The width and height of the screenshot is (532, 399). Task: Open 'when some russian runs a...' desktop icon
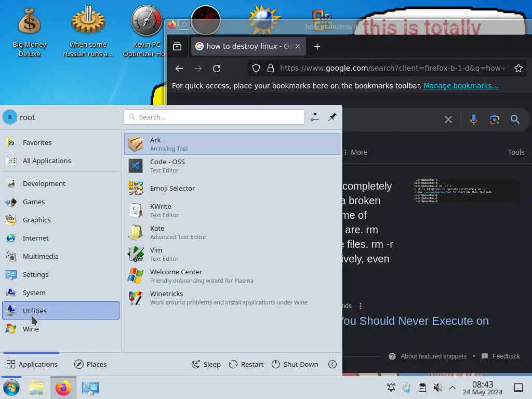[88, 32]
